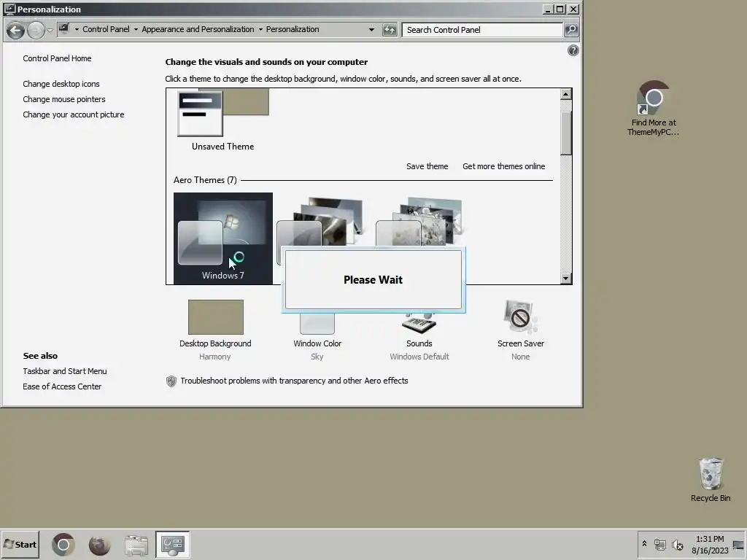
Task: Click themes list scroll down arrow
Action: (565, 278)
